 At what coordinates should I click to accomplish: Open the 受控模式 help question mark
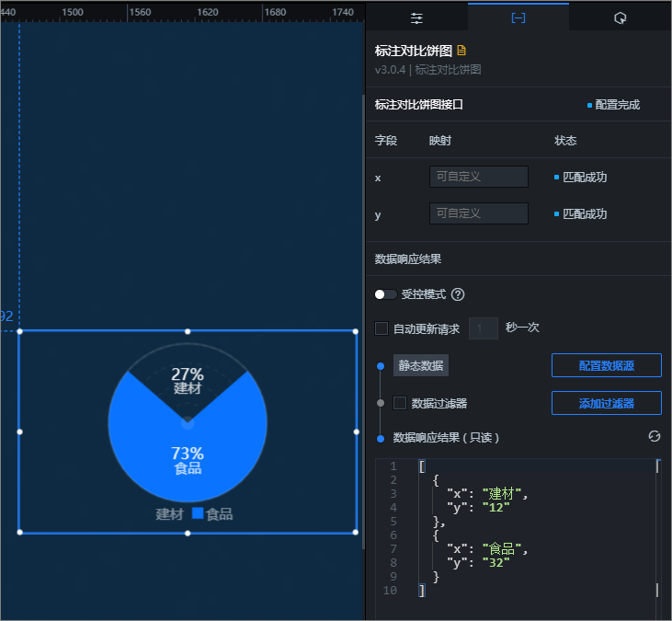458,294
